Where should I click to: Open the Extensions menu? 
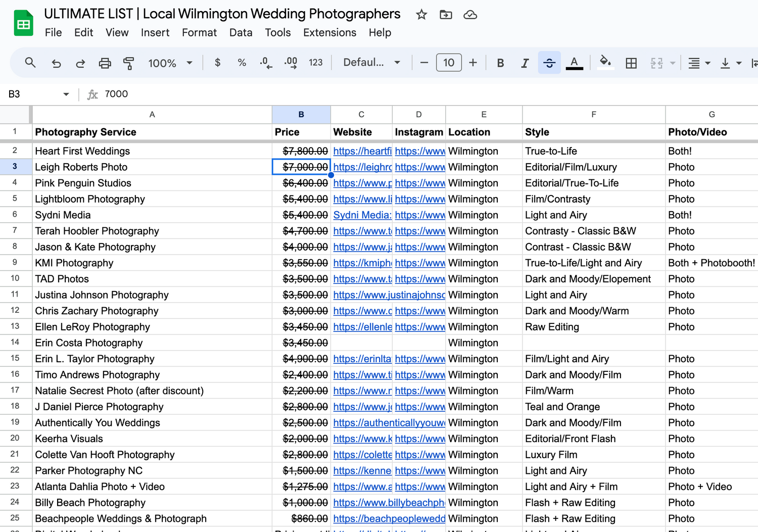329,33
